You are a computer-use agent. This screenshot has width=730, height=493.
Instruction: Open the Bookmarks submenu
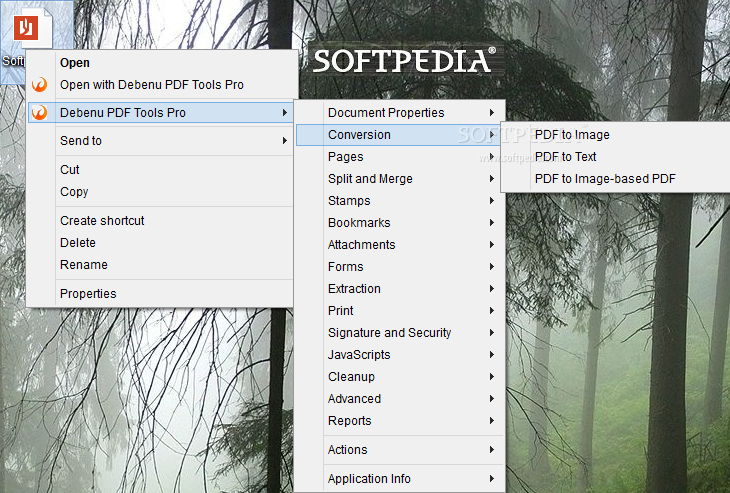click(400, 223)
